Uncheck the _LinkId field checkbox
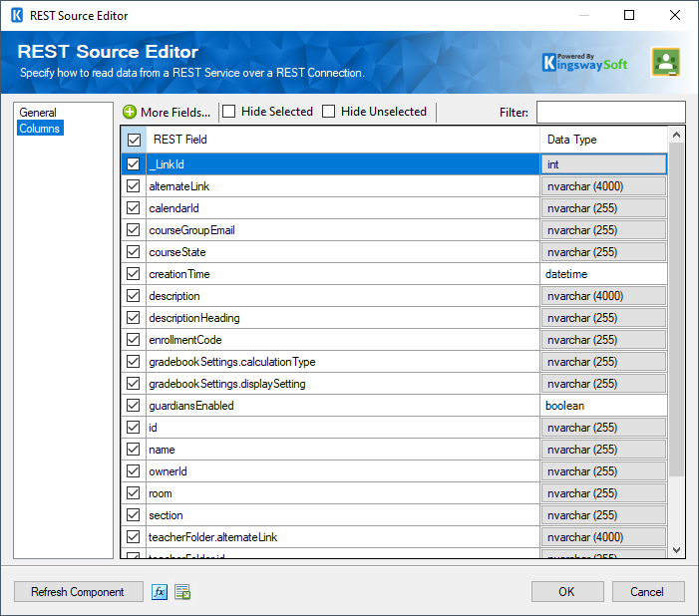Viewport: 699px width, 616px height. (x=134, y=164)
